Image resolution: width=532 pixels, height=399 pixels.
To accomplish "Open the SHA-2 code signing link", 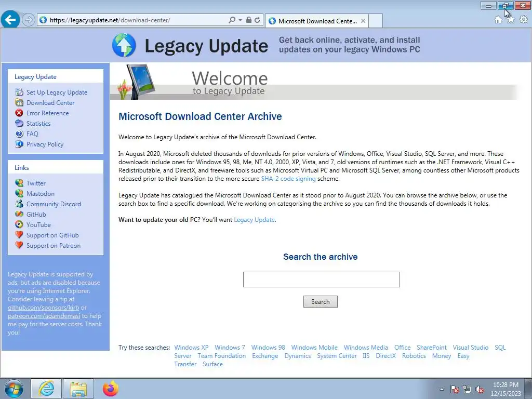I will point(288,179).
